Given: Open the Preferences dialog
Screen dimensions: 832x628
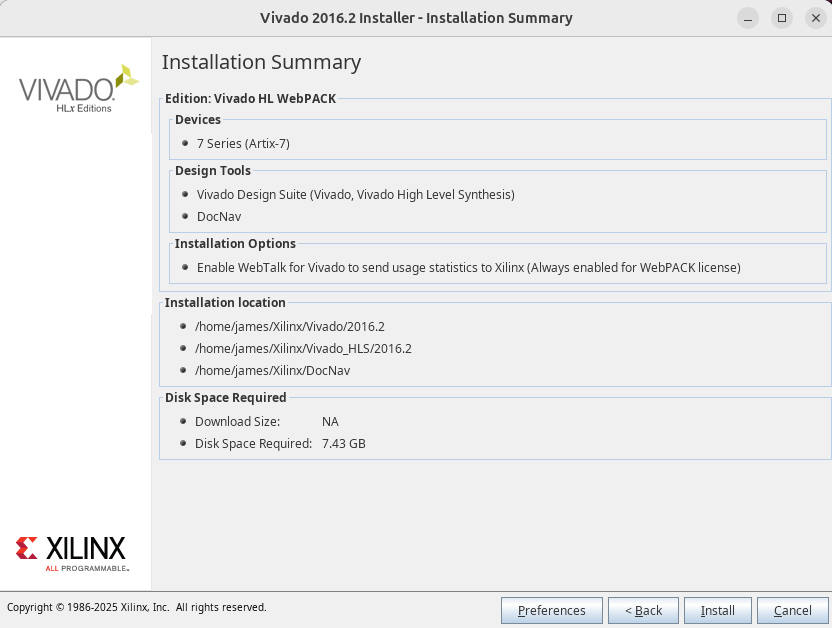Looking at the screenshot, I should pyautogui.click(x=551, y=610).
